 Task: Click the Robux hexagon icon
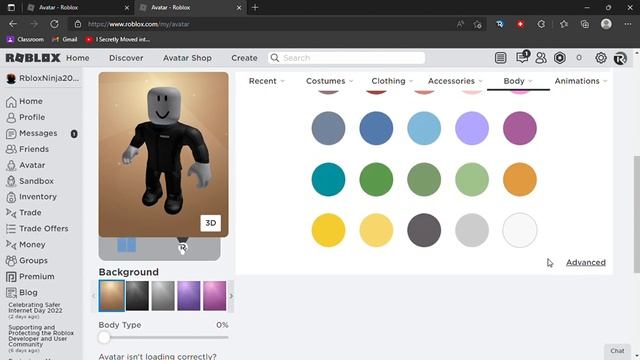560,58
